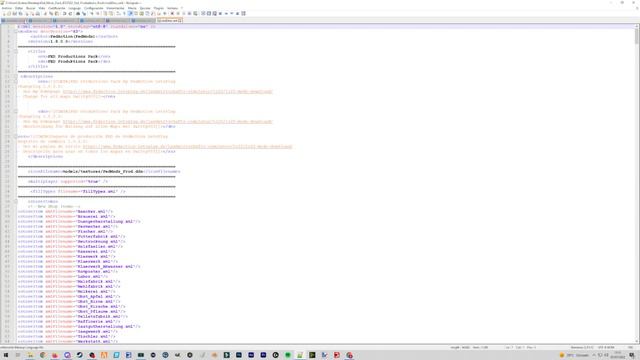Collapse the title block fold marker
The image size is (640, 360).
click(x=16, y=51)
